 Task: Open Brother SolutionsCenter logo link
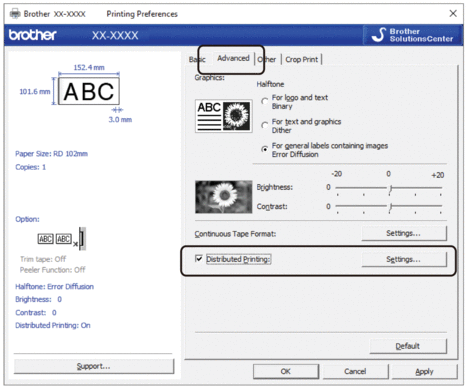pyautogui.click(x=412, y=35)
